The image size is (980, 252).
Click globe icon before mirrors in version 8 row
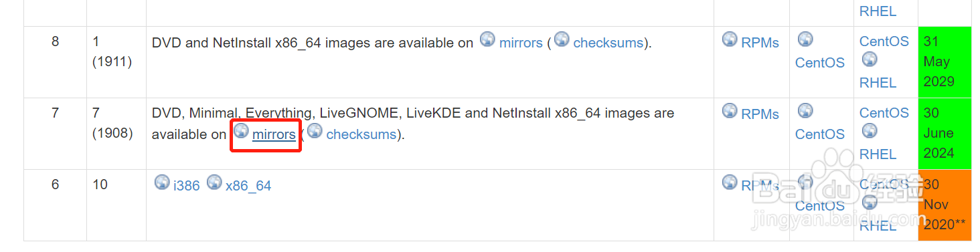488,39
